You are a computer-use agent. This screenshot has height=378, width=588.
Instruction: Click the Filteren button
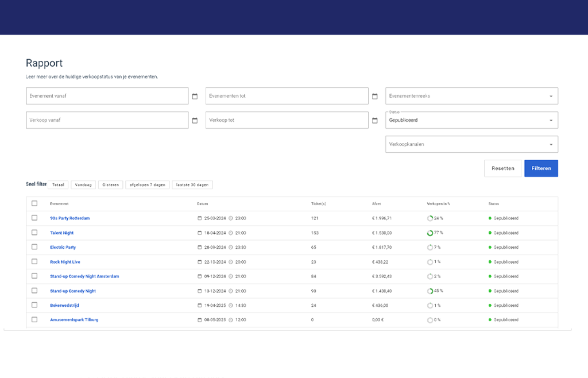(541, 168)
